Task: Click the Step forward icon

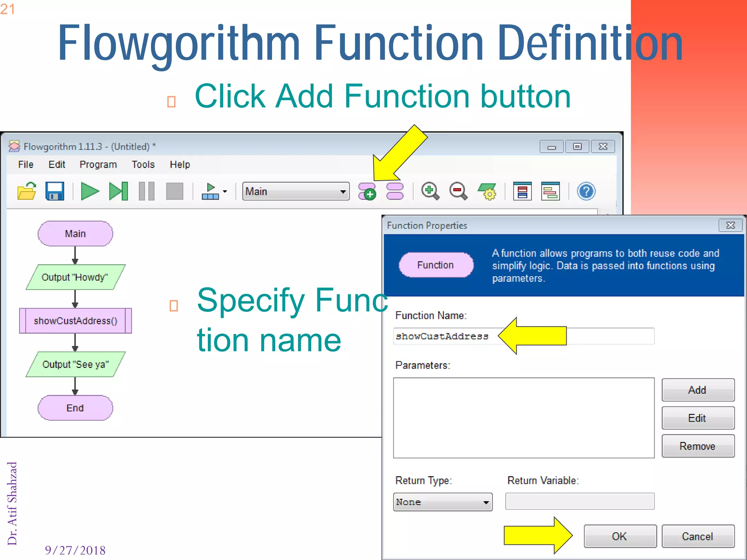Action: (119, 191)
